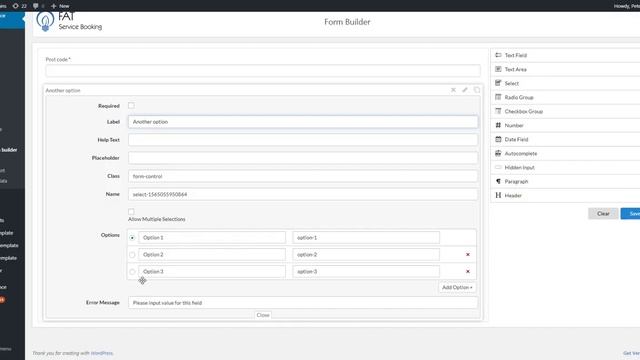Image resolution: width=640 pixels, height=360 pixels.
Task: Click the Option 3 label input
Action: coord(212,271)
